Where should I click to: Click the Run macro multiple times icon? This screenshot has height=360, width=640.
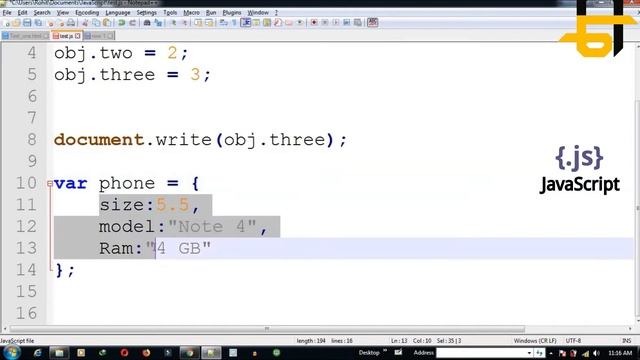tap(347, 23)
